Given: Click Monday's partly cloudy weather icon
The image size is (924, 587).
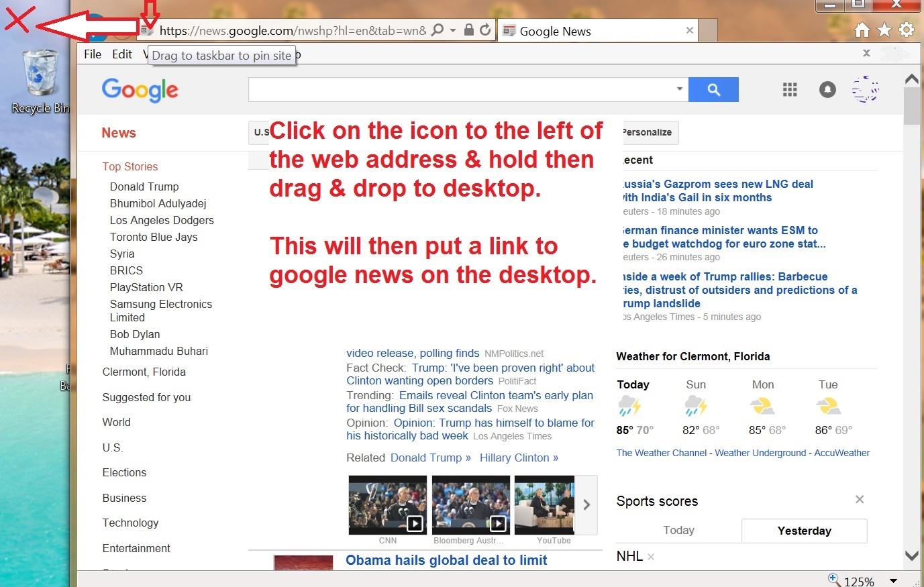Looking at the screenshot, I should coord(762,406).
